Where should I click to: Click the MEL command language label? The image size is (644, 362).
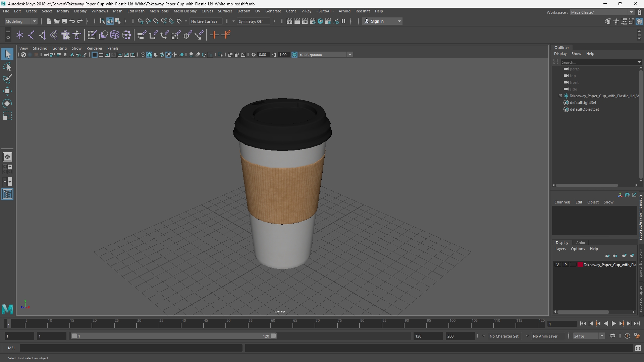(x=11, y=348)
